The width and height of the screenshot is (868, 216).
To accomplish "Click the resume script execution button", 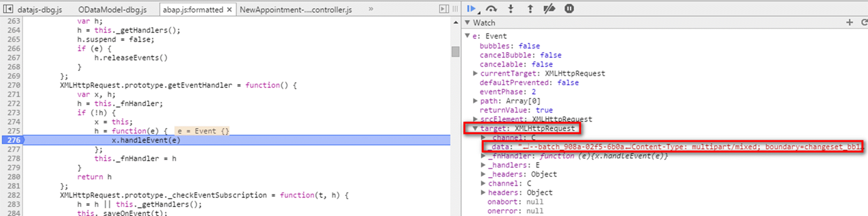I will (471, 9).
